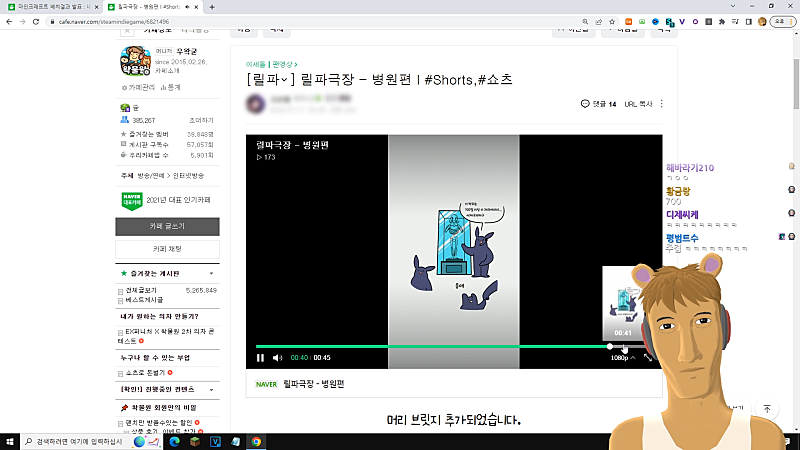Click the NAVER 대표카페 badge
Image resolution: width=800 pixels, height=450 pixels.
(x=132, y=201)
